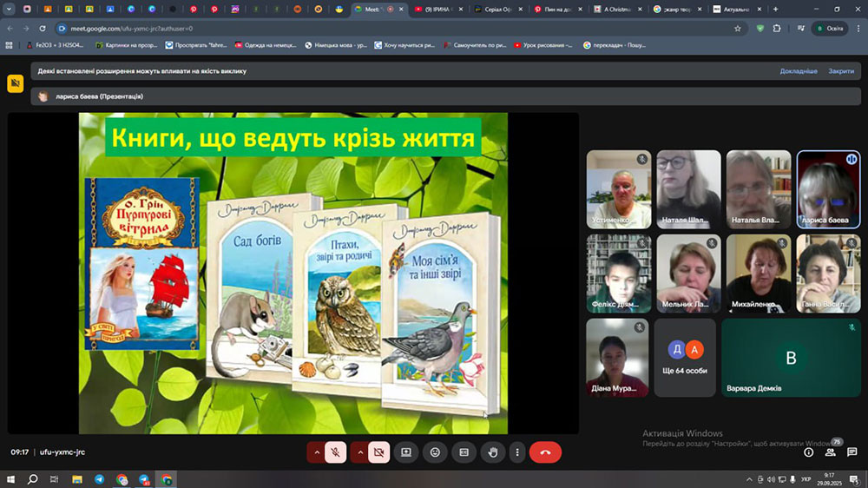Select Михайленко participant tile
The width and height of the screenshot is (868, 488).
(x=759, y=274)
